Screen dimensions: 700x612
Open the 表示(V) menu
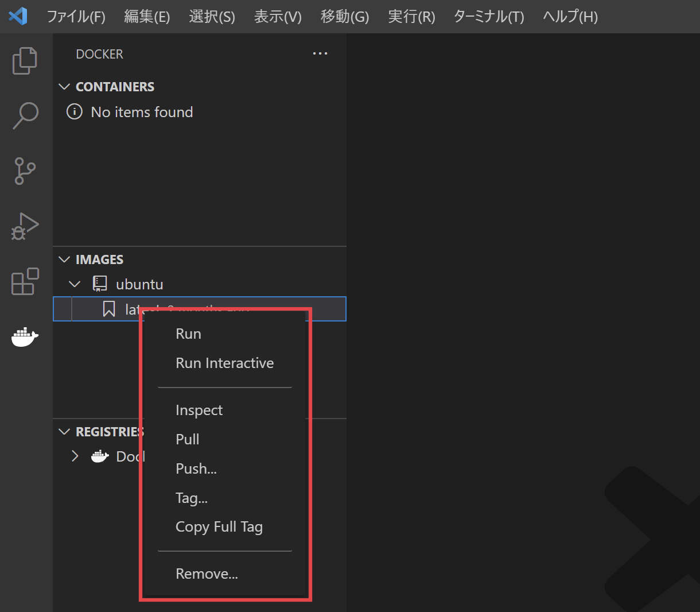click(x=278, y=17)
